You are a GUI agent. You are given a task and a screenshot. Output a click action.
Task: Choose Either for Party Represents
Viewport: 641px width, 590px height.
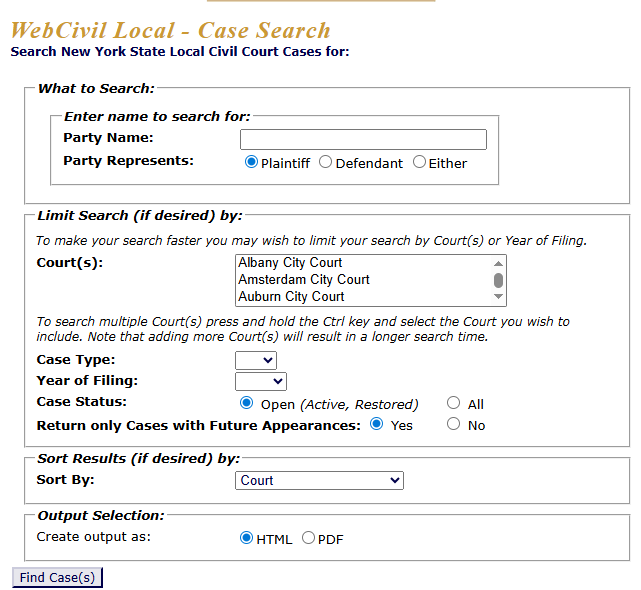click(x=419, y=162)
